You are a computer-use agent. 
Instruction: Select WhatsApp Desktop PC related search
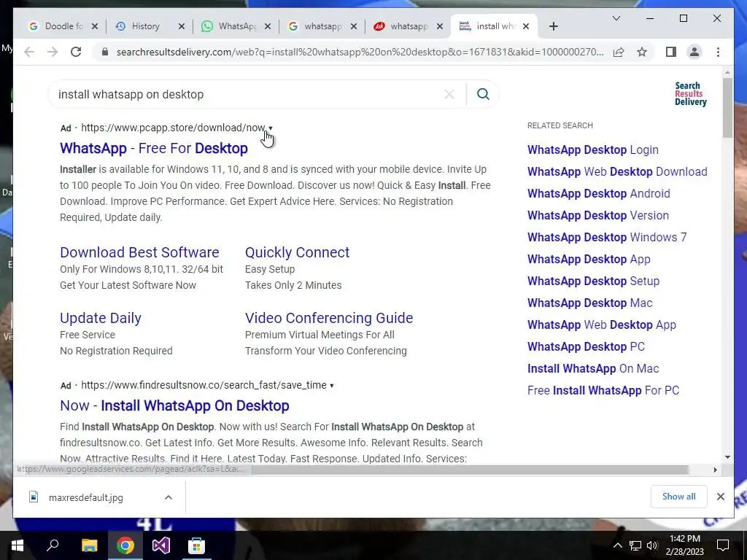click(x=586, y=347)
